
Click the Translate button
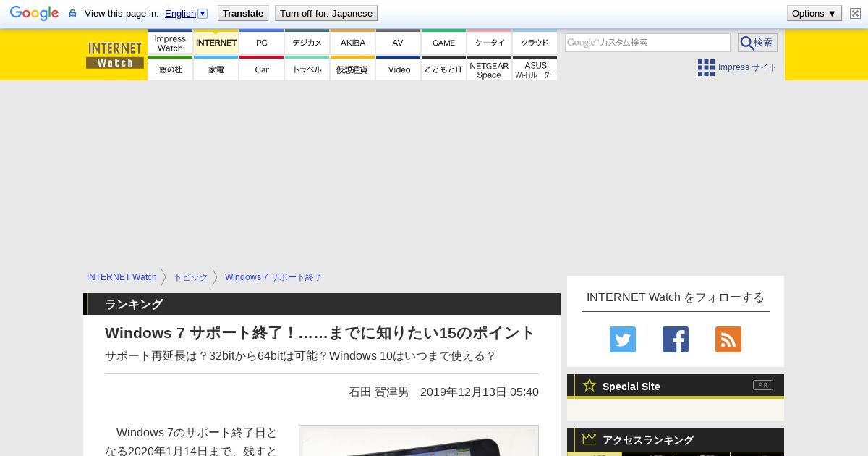tap(242, 13)
